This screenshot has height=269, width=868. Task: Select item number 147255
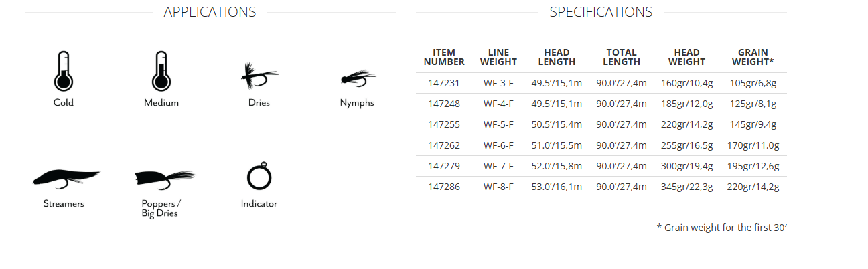tap(444, 124)
